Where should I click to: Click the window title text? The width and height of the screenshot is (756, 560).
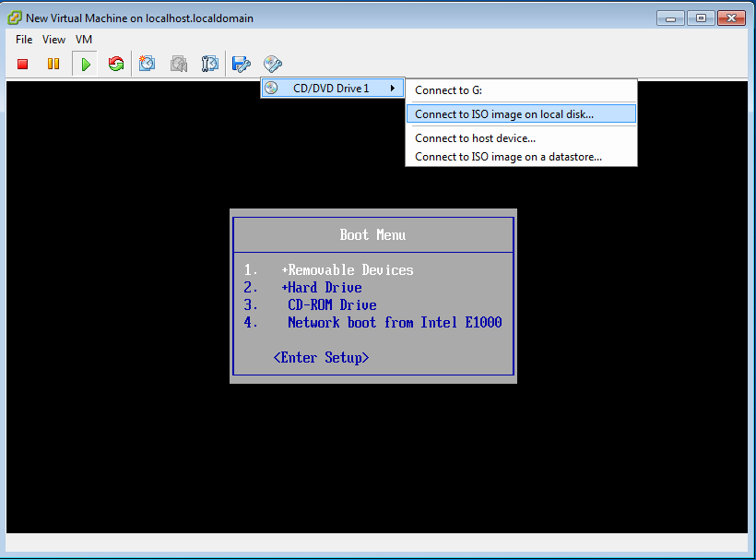point(139,18)
